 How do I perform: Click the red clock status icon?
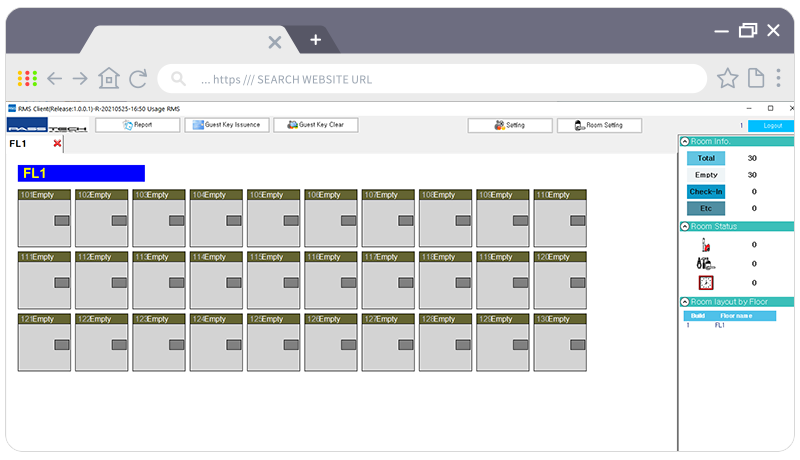706,283
